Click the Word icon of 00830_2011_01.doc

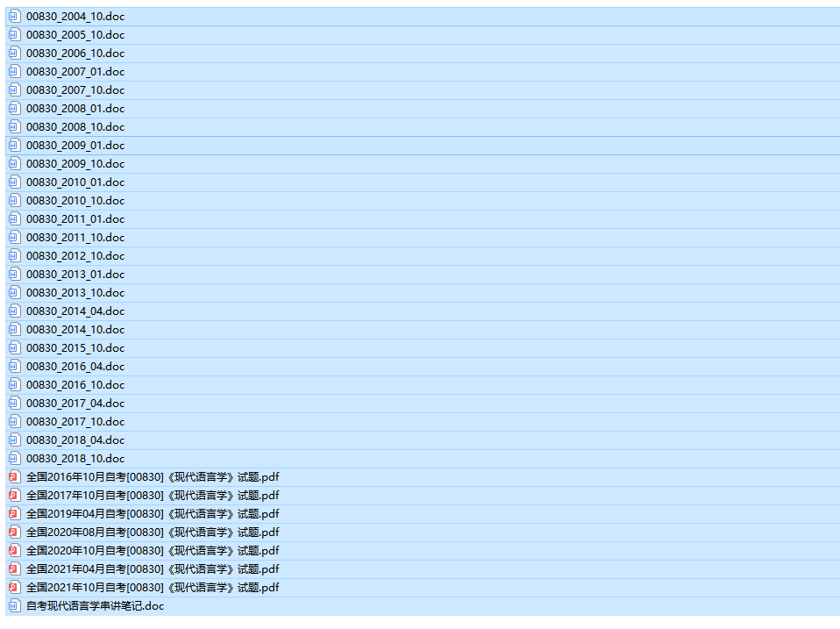click(14, 219)
